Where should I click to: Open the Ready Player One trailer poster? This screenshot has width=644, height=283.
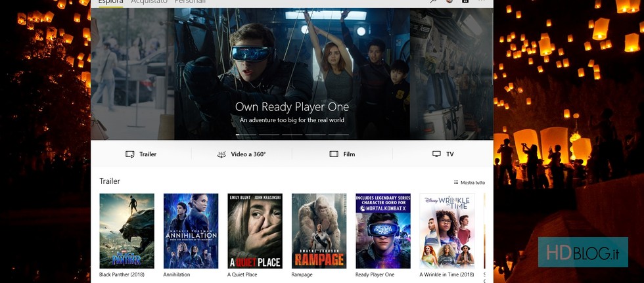[x=383, y=231]
